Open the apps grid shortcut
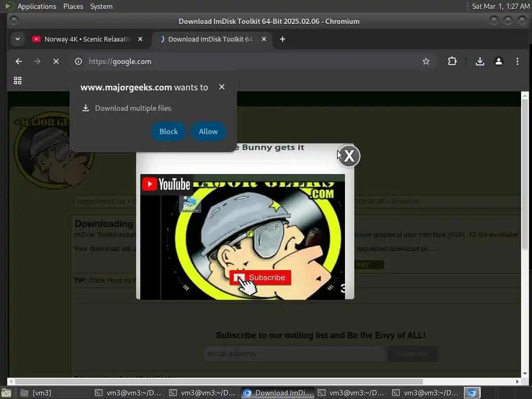The height and width of the screenshot is (399, 532). (18, 81)
